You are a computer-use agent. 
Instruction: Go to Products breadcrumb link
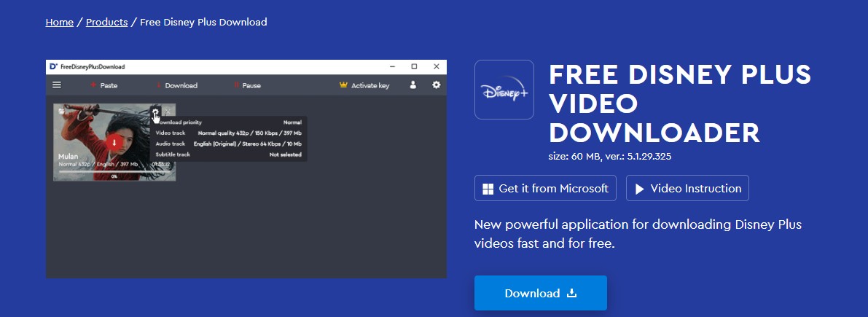[107, 22]
